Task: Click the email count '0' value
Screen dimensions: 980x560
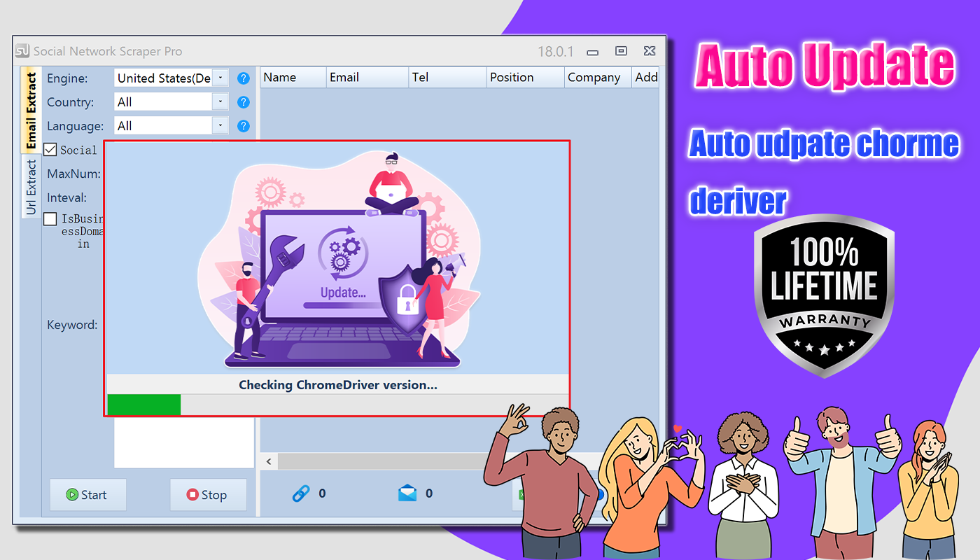Action: [x=429, y=493]
